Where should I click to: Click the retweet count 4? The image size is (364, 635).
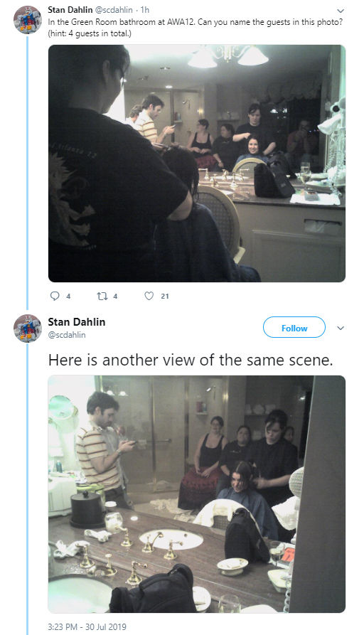click(x=115, y=296)
